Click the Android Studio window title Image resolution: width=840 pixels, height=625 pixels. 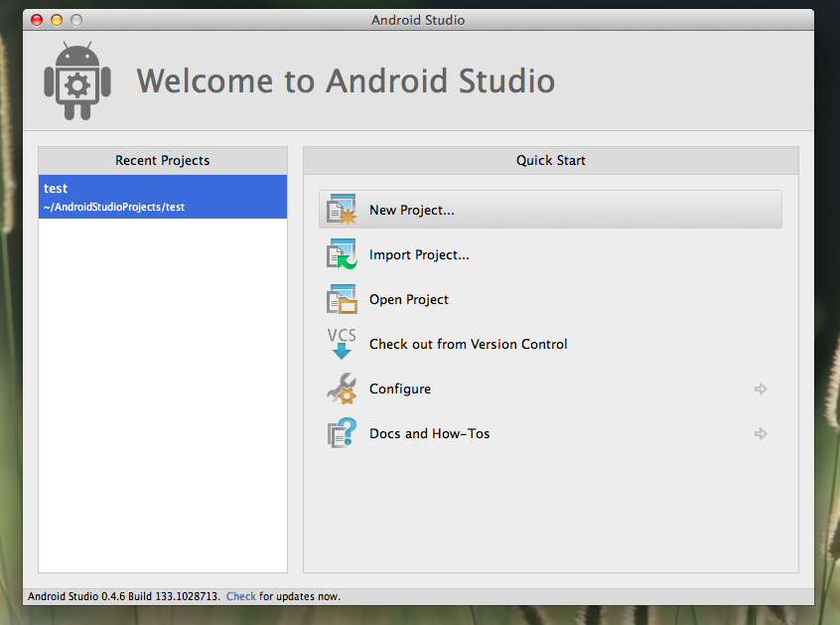(418, 20)
